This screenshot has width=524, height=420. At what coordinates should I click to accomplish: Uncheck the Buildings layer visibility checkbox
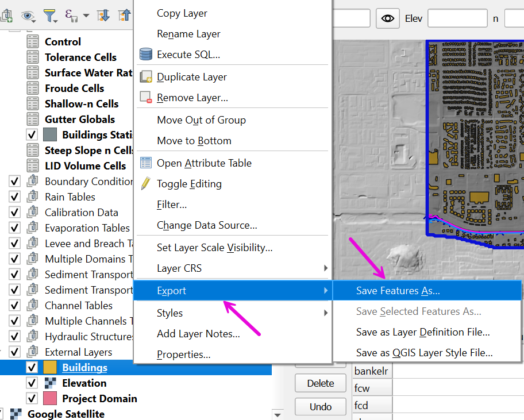[32, 368]
